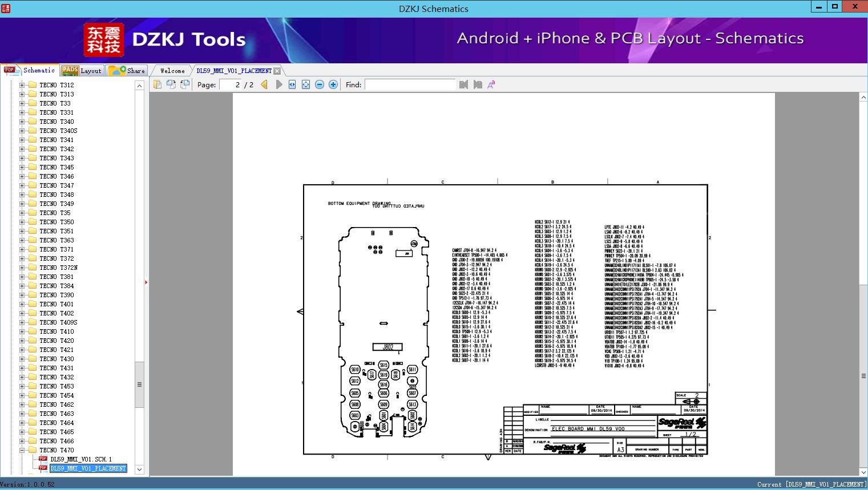Rotate page clockwise icon

[171, 84]
